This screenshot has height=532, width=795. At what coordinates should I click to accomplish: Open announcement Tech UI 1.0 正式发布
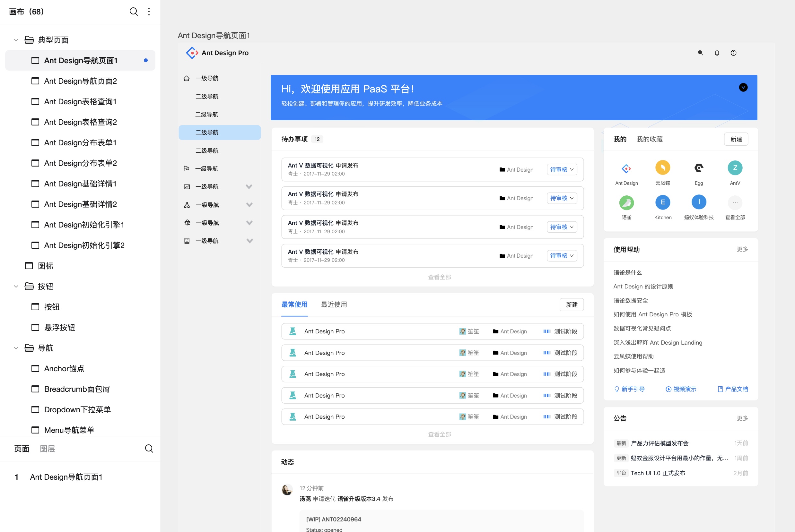[658, 473]
